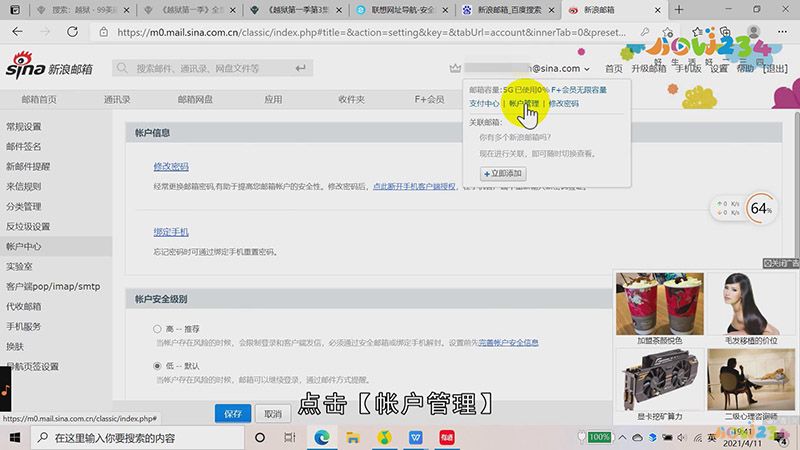Open the new tab plus button
The width and height of the screenshot is (800, 450).
(x=679, y=10)
